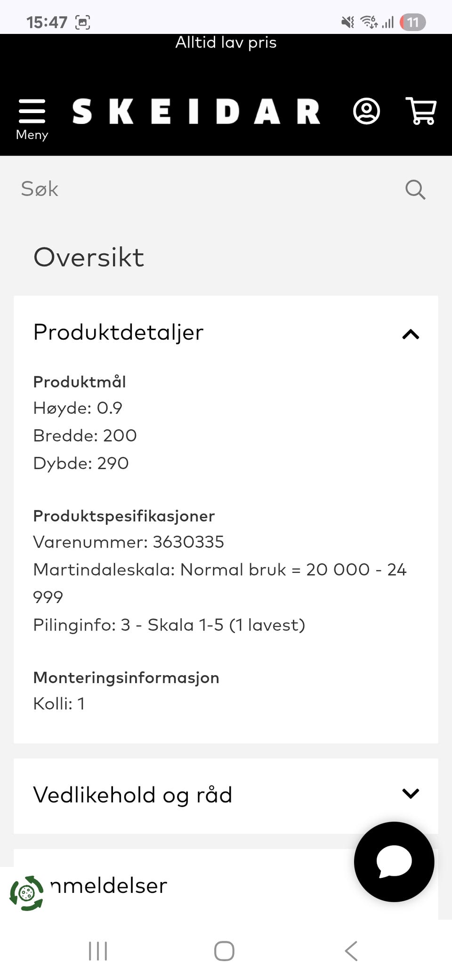Click the Søk search field
The image size is (452, 980).
pyautogui.click(x=207, y=189)
